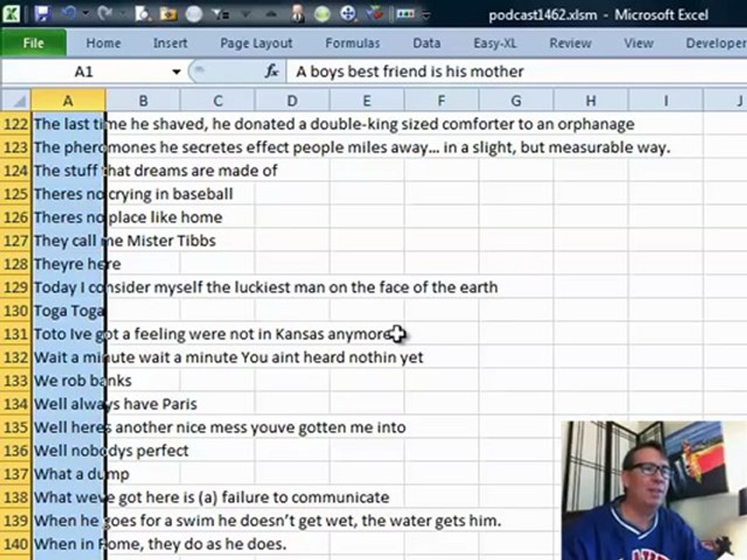Click cell 'They call me Mister Tibbs'
Viewport: 747px width, 560px height.
pyautogui.click(x=68, y=240)
